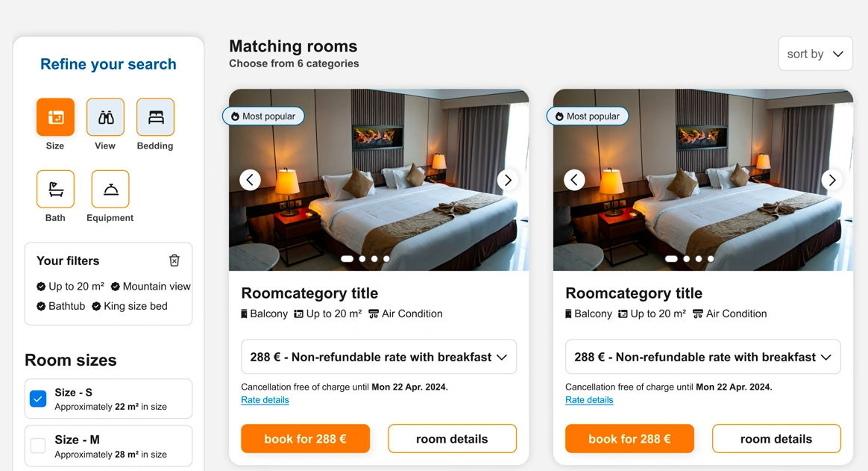Click book for 288 € in first card

(305, 439)
